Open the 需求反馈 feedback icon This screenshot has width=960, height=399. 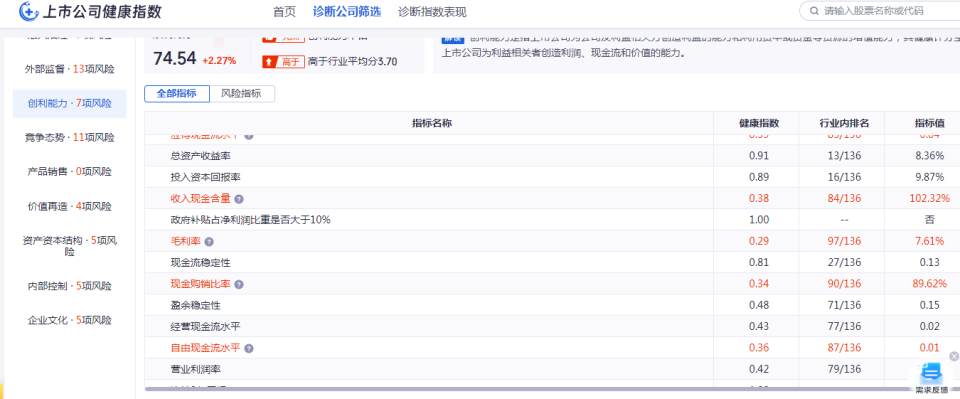tap(931, 372)
